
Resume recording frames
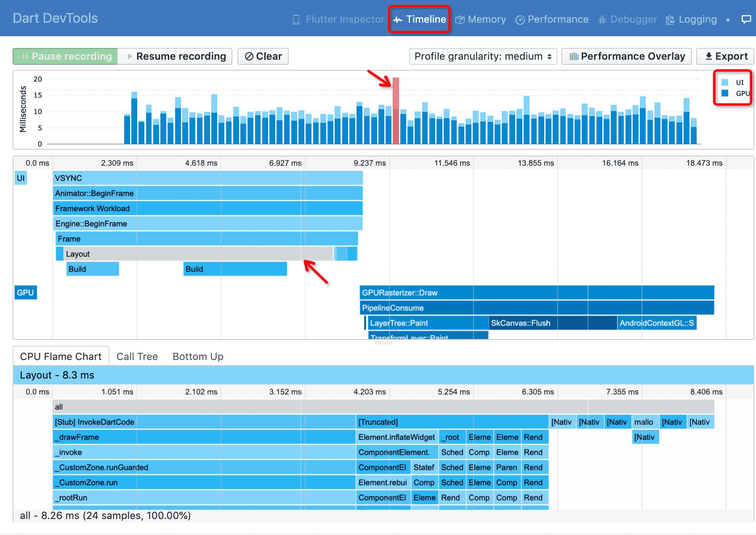coord(175,56)
